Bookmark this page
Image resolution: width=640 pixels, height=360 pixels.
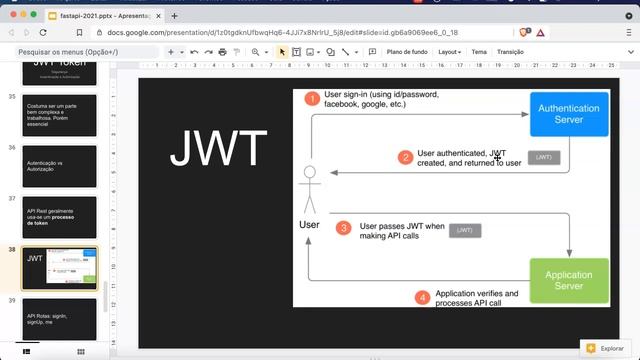(80, 32)
